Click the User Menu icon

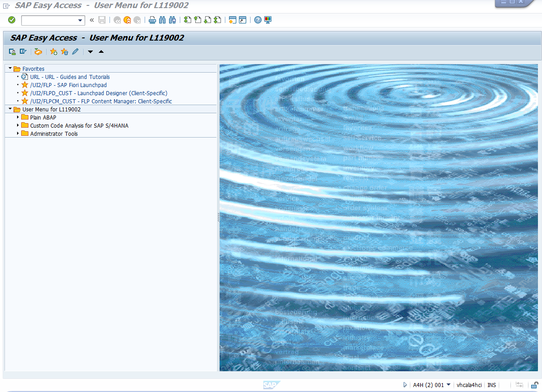click(13, 52)
